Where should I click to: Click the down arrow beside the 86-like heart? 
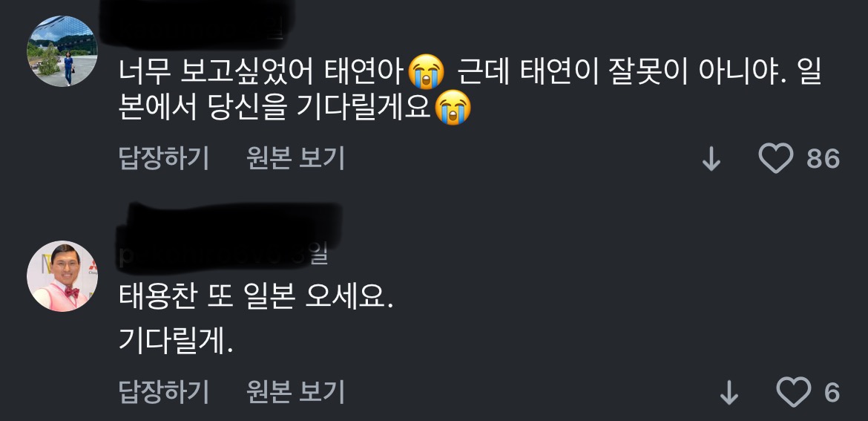(711, 160)
